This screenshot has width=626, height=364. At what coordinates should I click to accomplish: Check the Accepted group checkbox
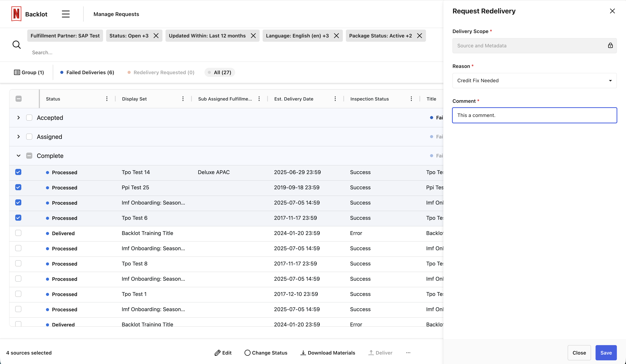click(x=29, y=118)
